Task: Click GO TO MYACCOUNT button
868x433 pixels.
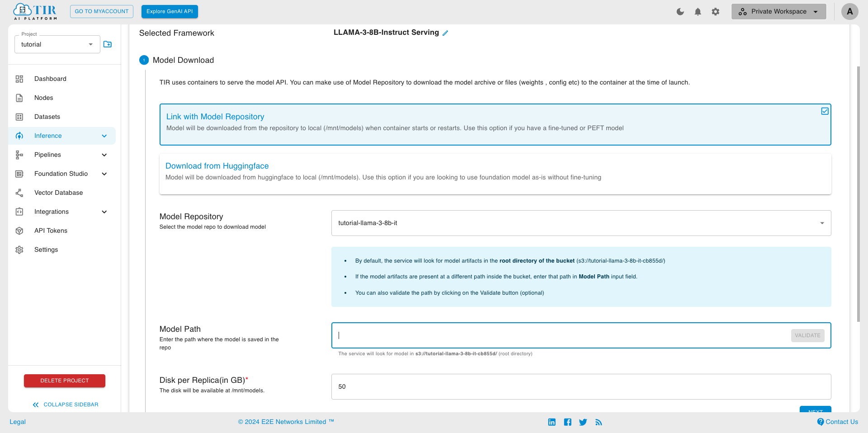Action: 102,11
